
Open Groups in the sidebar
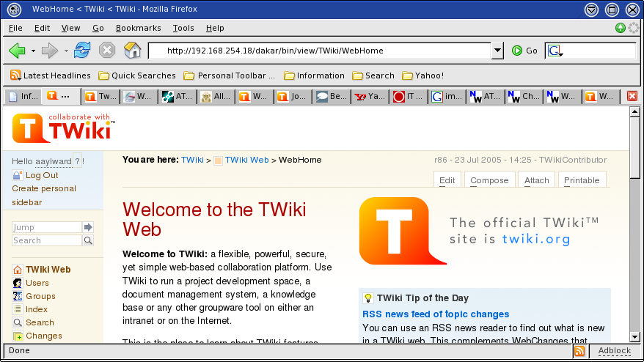pos(40,296)
